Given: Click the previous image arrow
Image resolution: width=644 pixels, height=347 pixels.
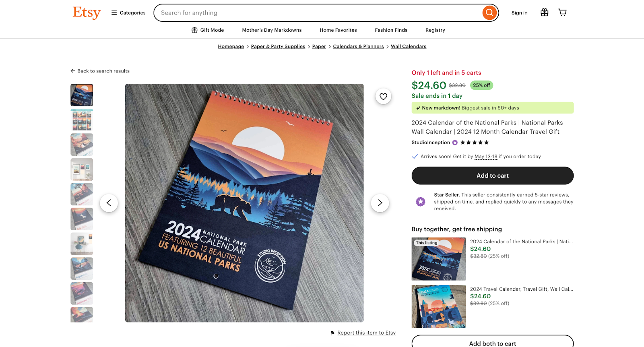Looking at the screenshot, I should (109, 203).
